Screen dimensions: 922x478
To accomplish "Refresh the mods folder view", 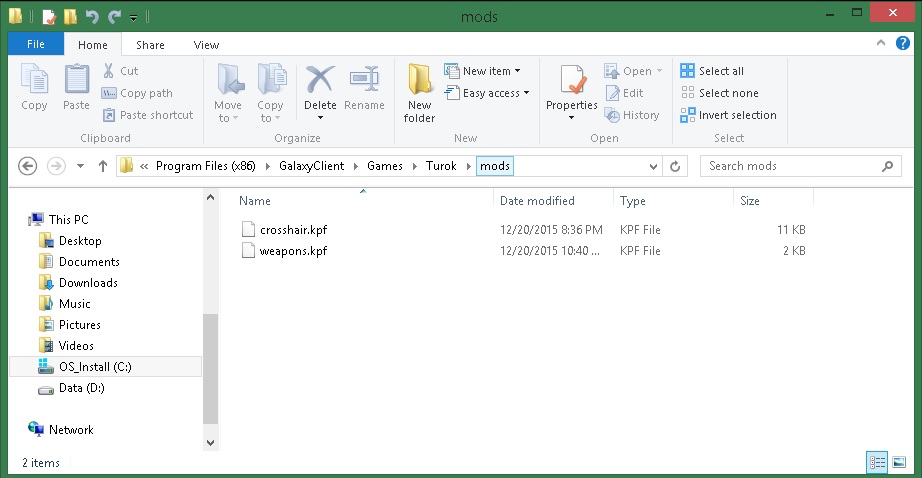I will [x=676, y=166].
